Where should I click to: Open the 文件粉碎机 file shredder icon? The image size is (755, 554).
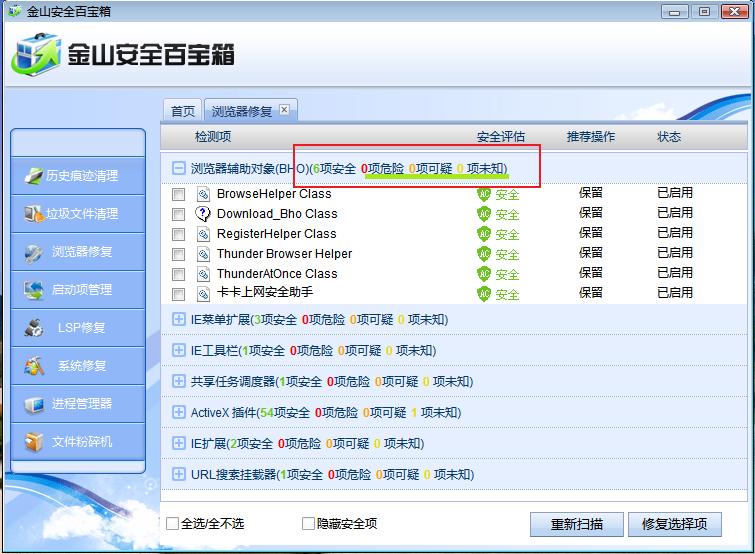click(x=34, y=441)
